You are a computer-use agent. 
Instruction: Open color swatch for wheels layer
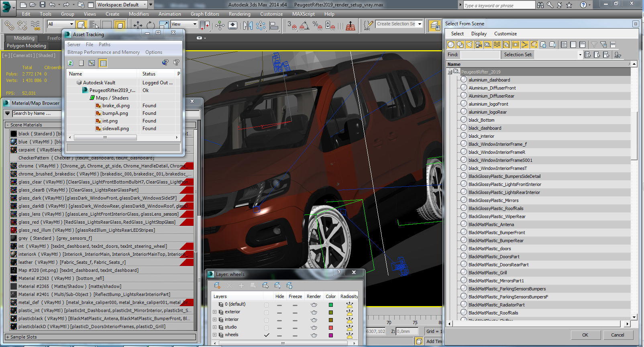(x=330, y=335)
